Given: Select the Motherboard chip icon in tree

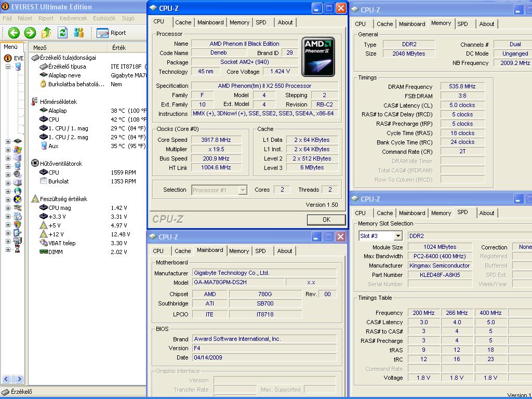Looking at the screenshot, I should point(18,141).
